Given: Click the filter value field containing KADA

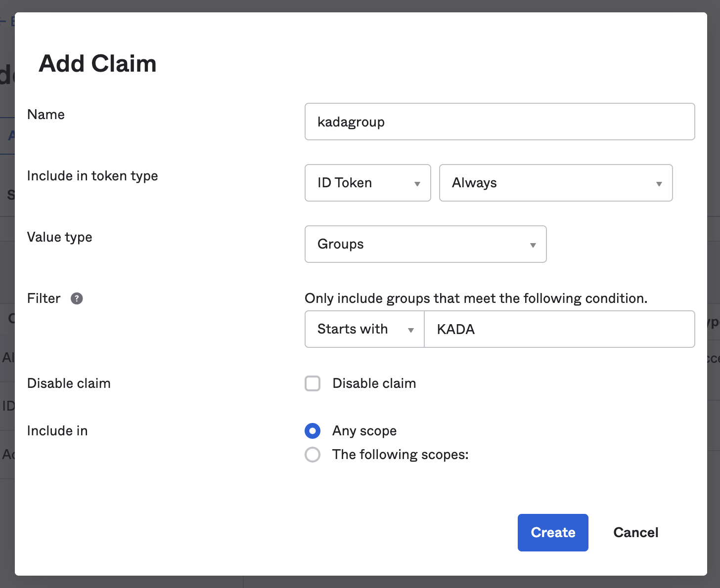Looking at the screenshot, I should click(559, 329).
